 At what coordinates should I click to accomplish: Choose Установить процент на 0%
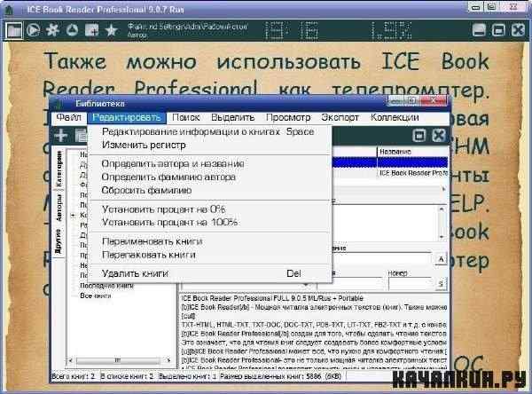click(x=209, y=209)
